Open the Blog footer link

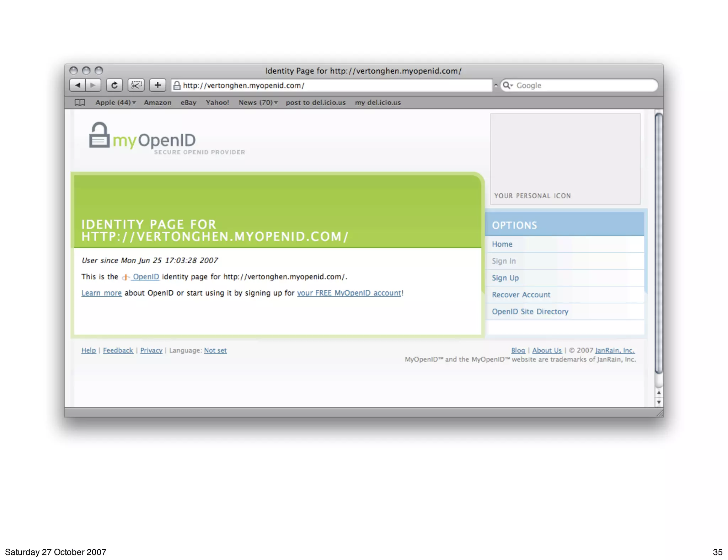tap(518, 350)
